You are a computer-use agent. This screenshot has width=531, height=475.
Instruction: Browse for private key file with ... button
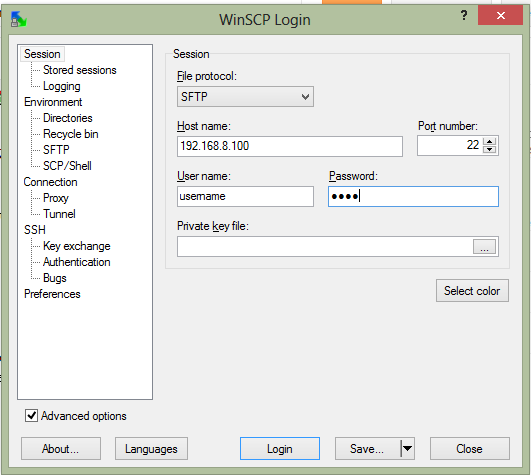coord(484,246)
